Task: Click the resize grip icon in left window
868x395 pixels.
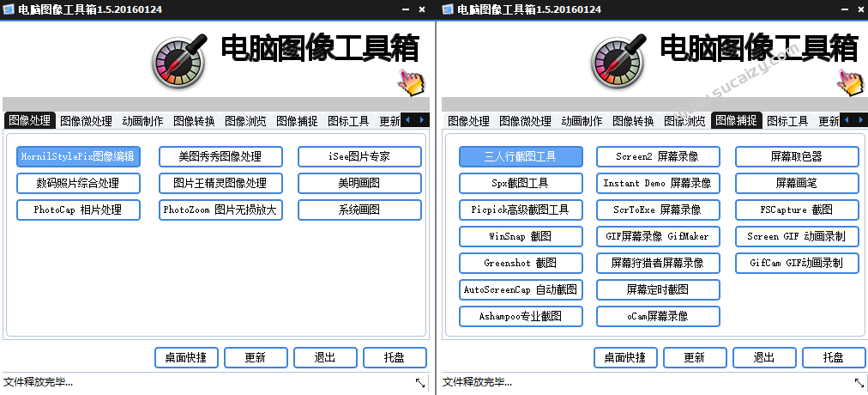Action: (x=420, y=383)
